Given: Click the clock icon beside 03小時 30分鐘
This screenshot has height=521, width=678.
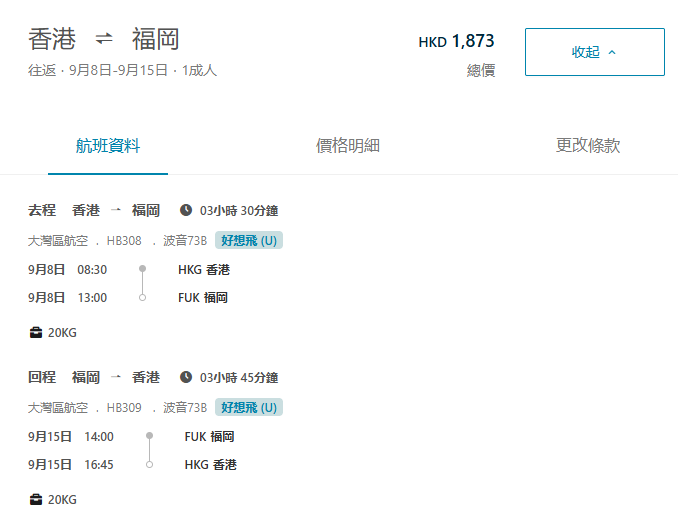Looking at the screenshot, I should [x=186, y=210].
